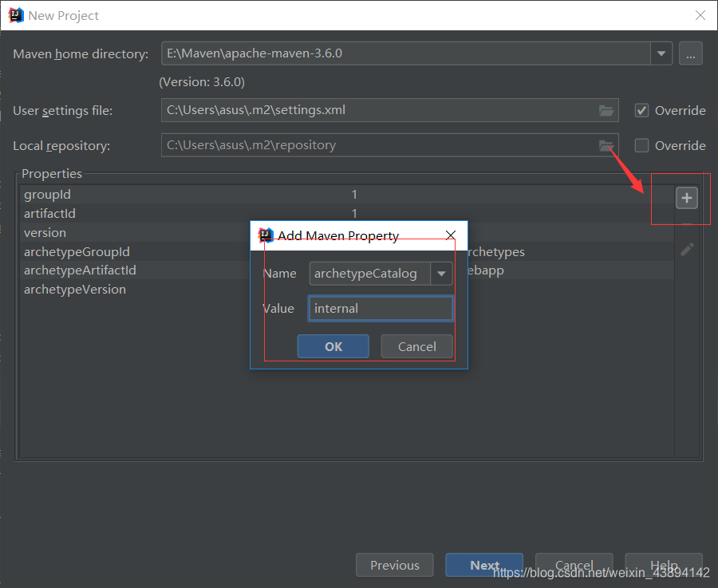Enable the local repository Override checkbox
The height and width of the screenshot is (588, 718).
click(641, 146)
